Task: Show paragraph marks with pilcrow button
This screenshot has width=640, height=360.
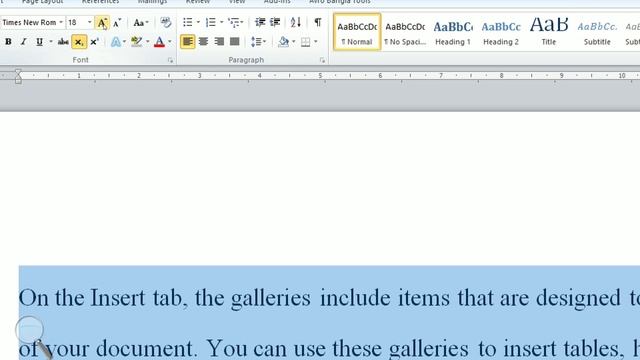Action: coord(318,22)
